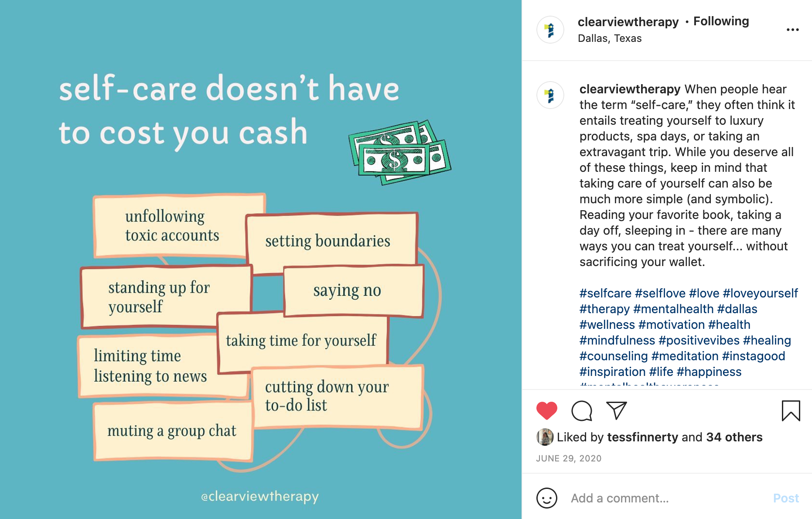This screenshot has width=812, height=519.
Task: Open clearviewtherapy username in header
Action: tap(628, 22)
